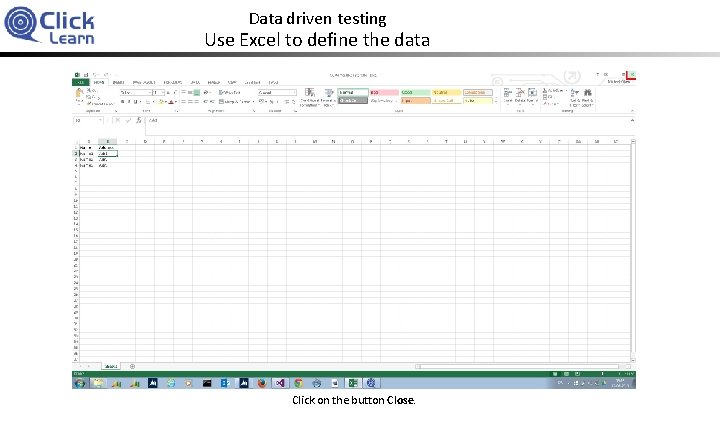The width and height of the screenshot is (720, 437).
Task: Open the FILE tab
Action: 80,83
